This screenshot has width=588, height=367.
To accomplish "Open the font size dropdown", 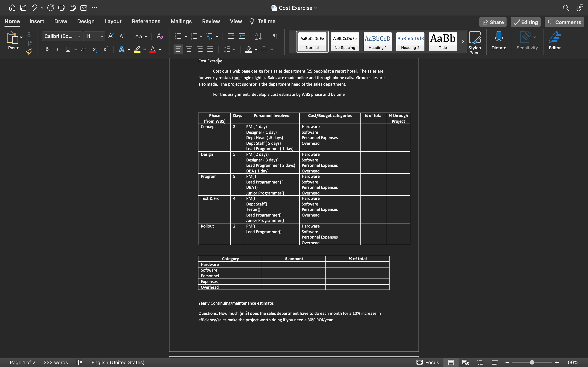I will click(x=102, y=36).
